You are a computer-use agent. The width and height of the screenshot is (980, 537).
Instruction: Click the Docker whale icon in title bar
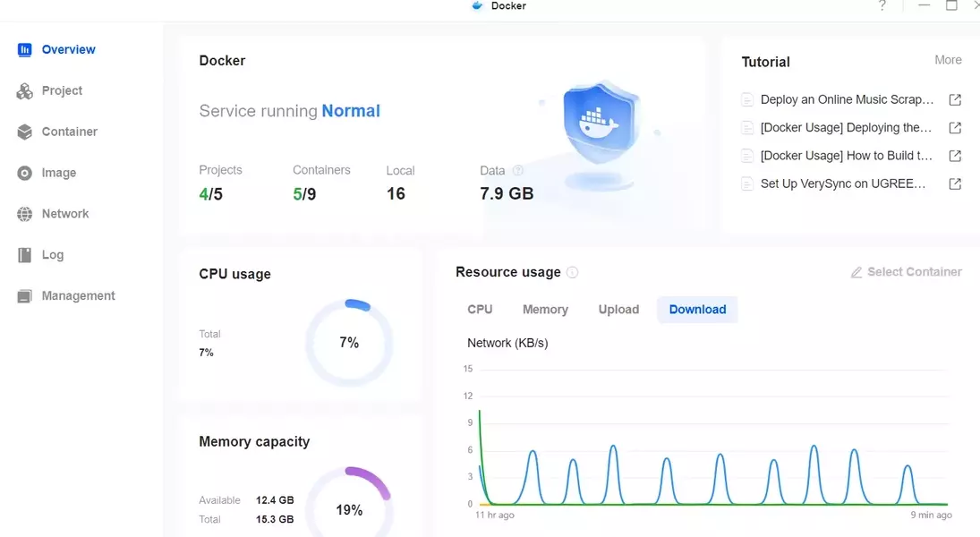[478, 5]
